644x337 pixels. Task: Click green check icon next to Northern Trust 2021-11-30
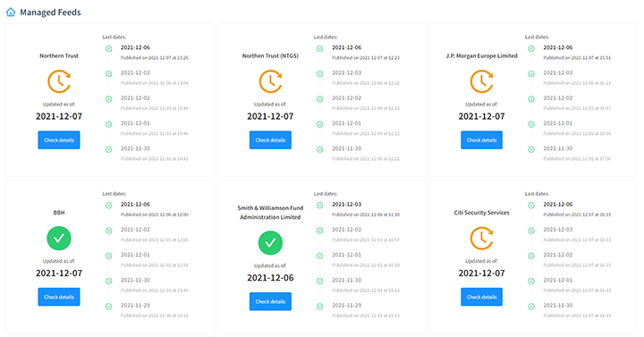point(108,149)
